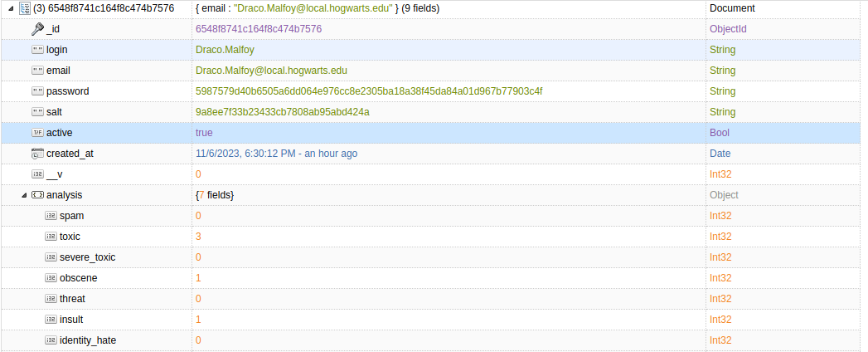868x352 pixels.
Task: Click the spam value 0
Action: pos(198,216)
